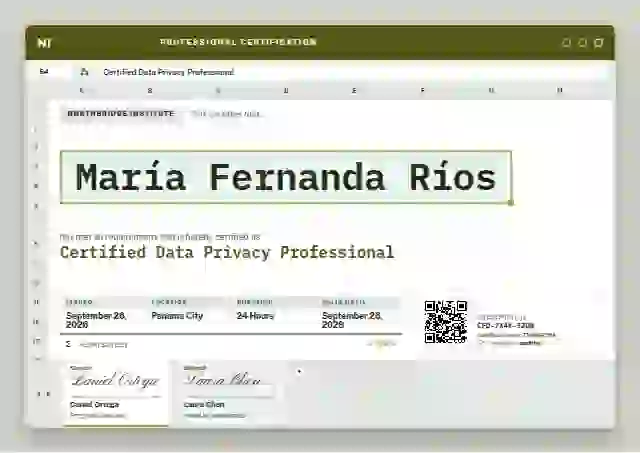Open the Daniel Ortega signature tab
This screenshot has height=453, width=640.
(116, 393)
